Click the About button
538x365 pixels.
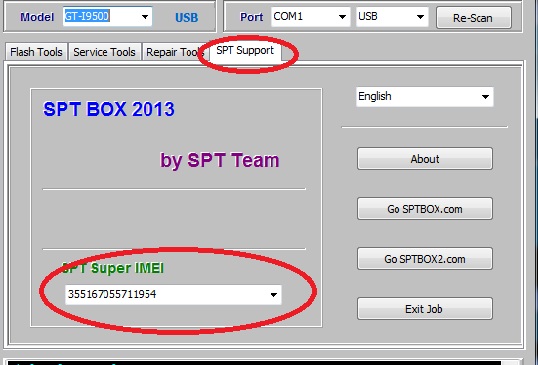[425, 159]
